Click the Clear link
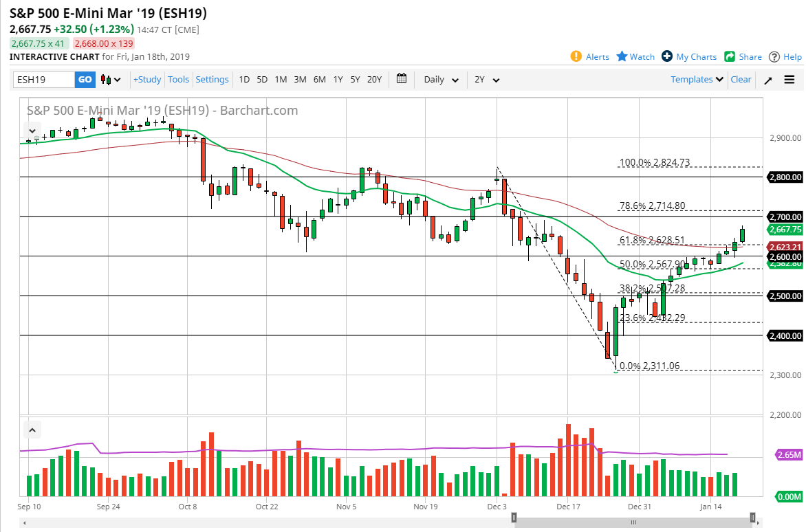Image resolution: width=806 pixels, height=532 pixels. tap(741, 80)
